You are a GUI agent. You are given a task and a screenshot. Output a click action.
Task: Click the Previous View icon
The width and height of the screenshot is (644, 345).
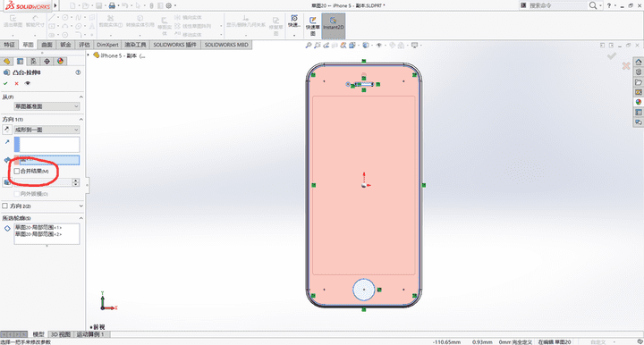coord(326,46)
